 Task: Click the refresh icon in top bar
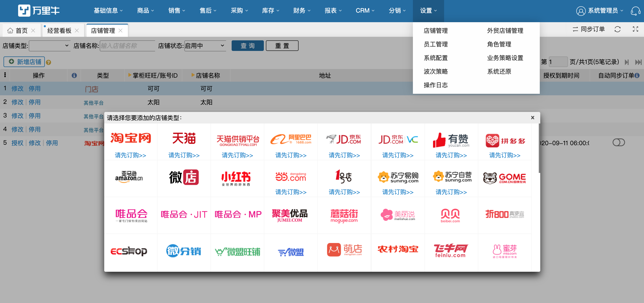tap(617, 29)
